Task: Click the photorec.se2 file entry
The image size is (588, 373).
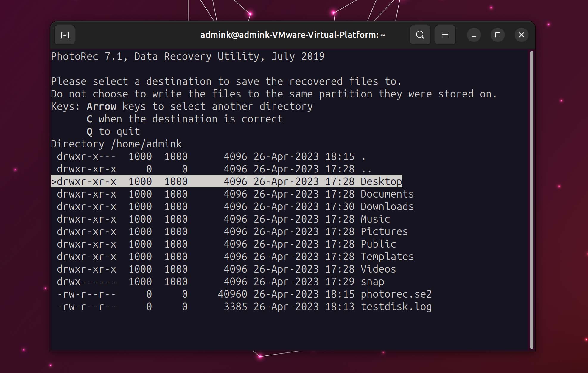Action: point(244,294)
